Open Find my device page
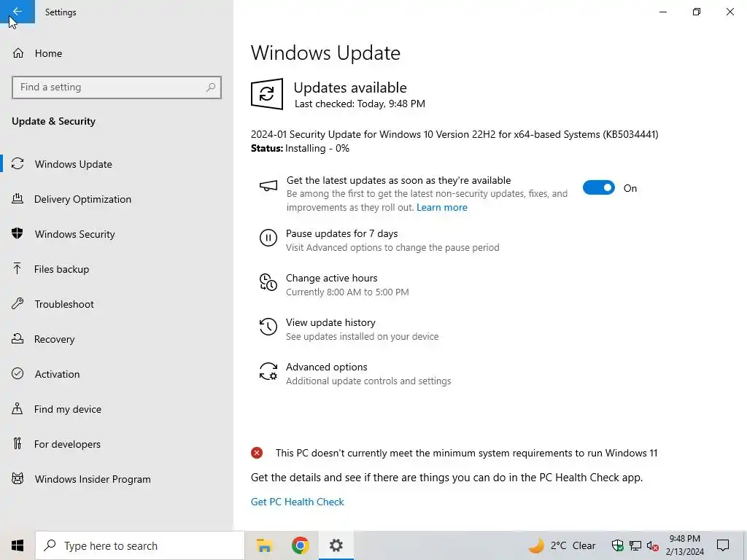Image resolution: width=747 pixels, height=560 pixels. (117, 409)
